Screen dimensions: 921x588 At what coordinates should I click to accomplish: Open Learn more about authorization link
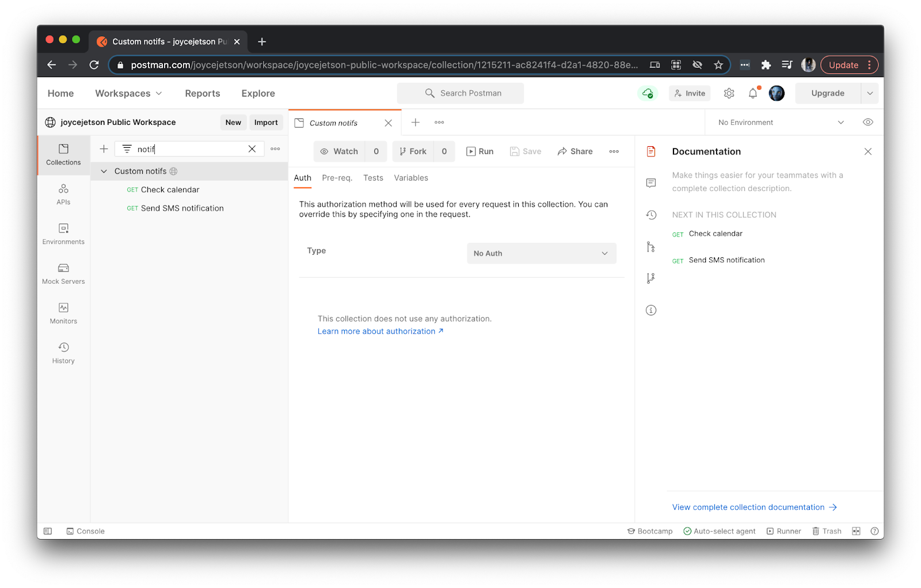point(380,331)
